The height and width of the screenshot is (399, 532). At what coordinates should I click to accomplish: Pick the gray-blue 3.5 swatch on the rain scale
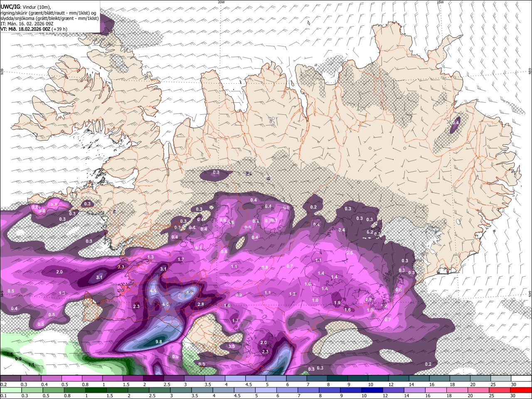tap(202, 390)
